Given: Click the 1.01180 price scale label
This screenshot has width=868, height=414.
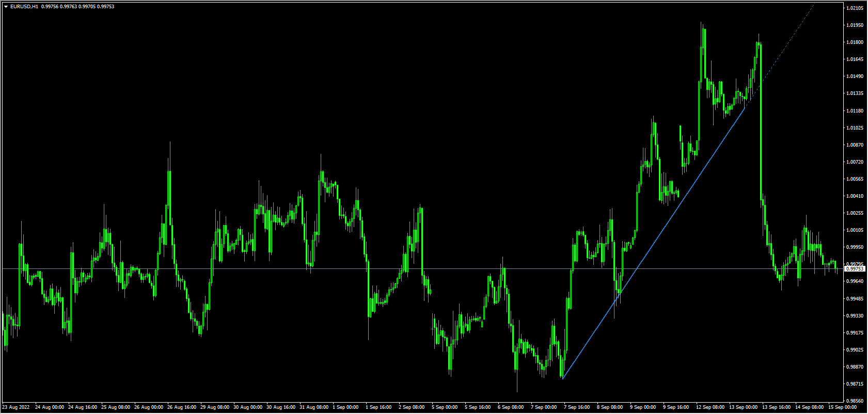Looking at the screenshot, I should pyautogui.click(x=855, y=110).
